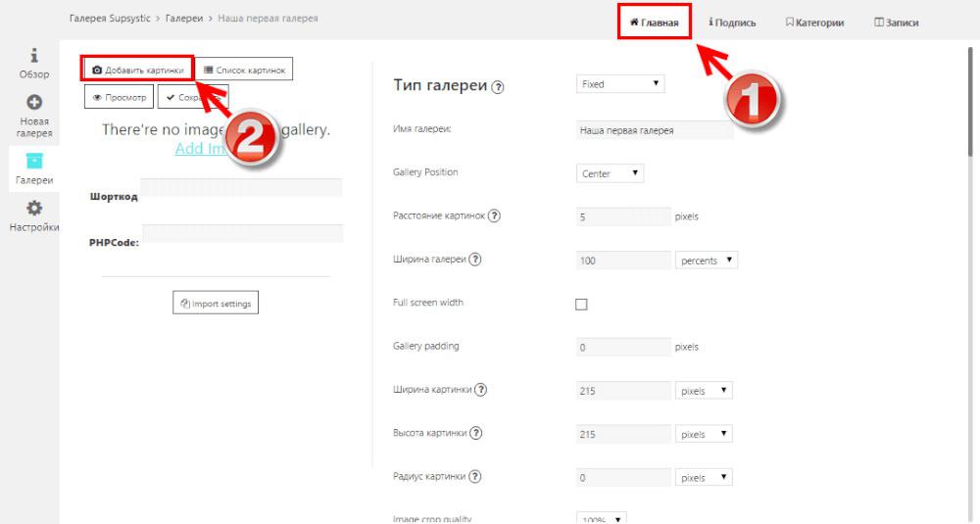
Task: Follow the Галереи breadcrumb link
Action: tap(184, 18)
